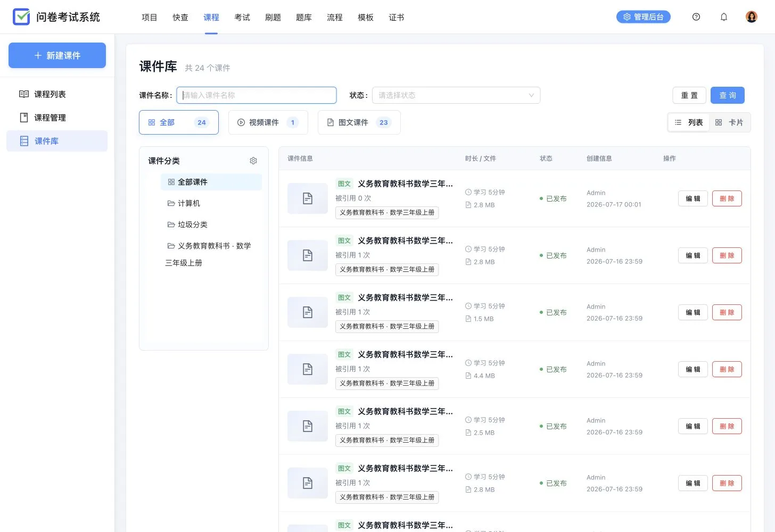Image resolution: width=775 pixels, height=532 pixels.
Task: Open the 证书 nav menu
Action: coord(397,18)
